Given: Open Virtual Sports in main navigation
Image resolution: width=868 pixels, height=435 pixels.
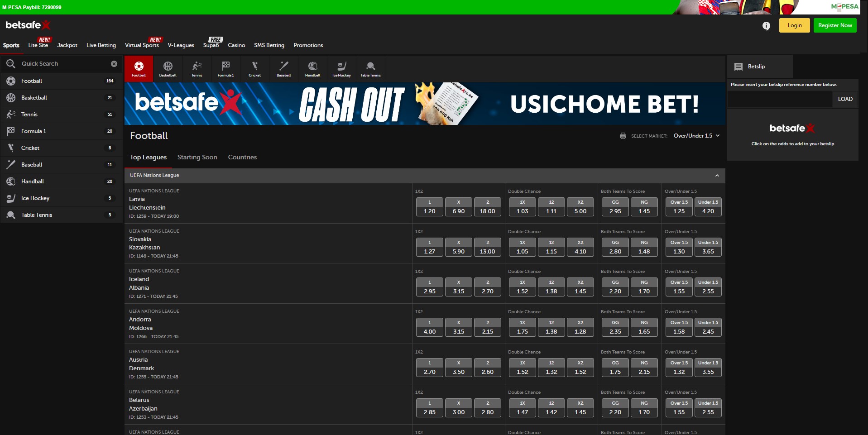Looking at the screenshot, I should [142, 45].
